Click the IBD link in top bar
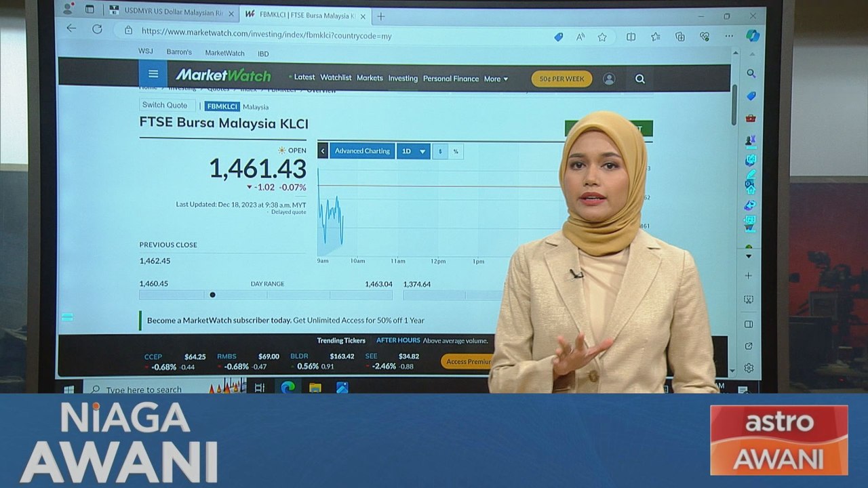The height and width of the screenshot is (488, 868). (x=263, y=54)
